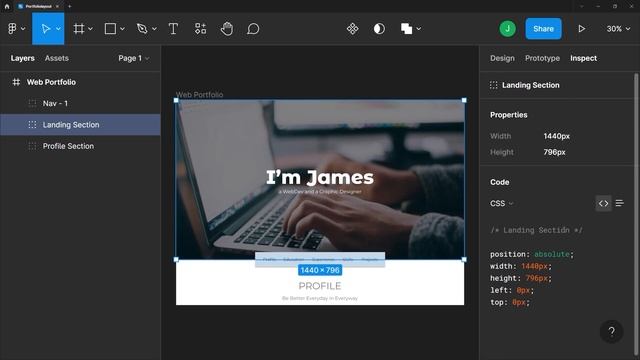Select the Pen tool
The height and width of the screenshot is (360, 640).
coord(142,29)
